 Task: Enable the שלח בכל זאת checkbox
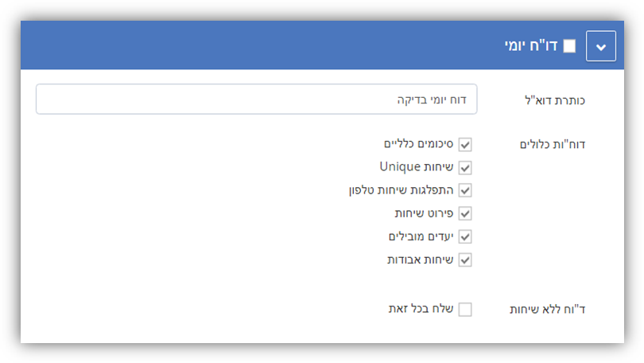465,310
